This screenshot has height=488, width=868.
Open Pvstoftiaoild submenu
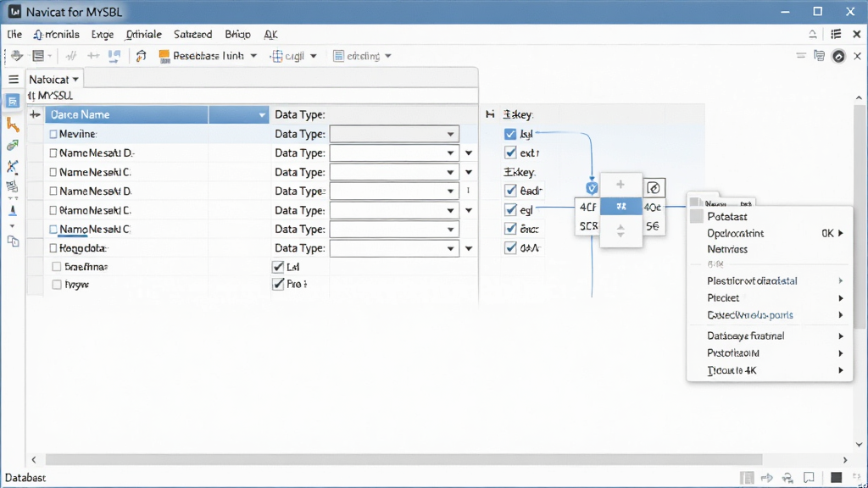coord(770,353)
